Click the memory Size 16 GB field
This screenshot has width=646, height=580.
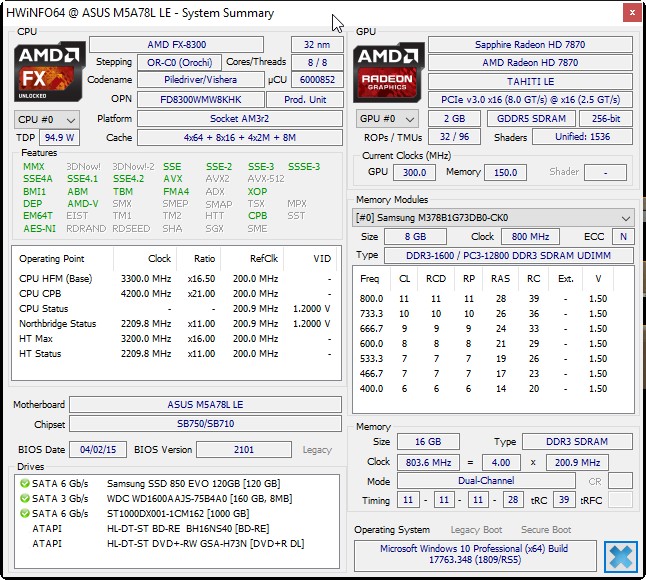pyautogui.click(x=428, y=442)
